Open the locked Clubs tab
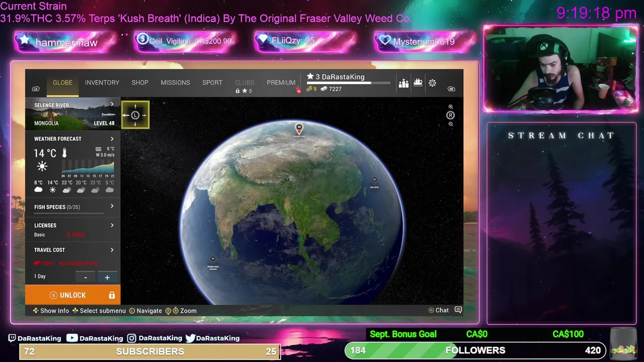The height and width of the screenshot is (362, 644). pos(245,82)
